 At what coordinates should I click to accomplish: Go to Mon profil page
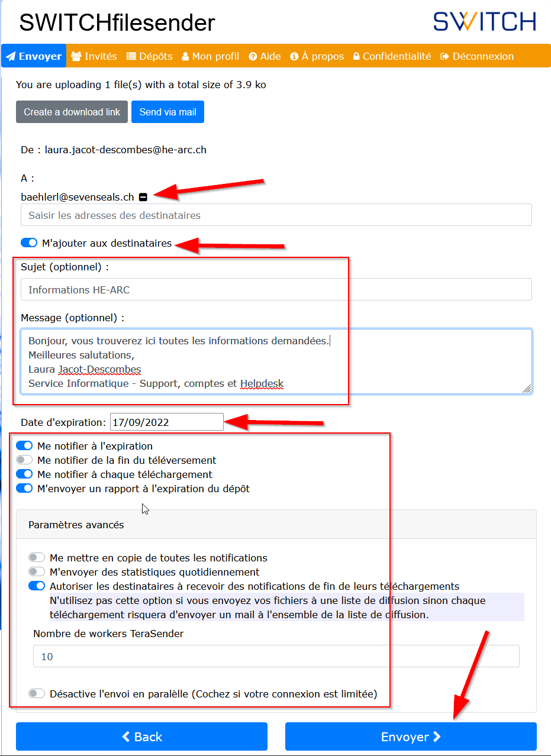pyautogui.click(x=211, y=57)
